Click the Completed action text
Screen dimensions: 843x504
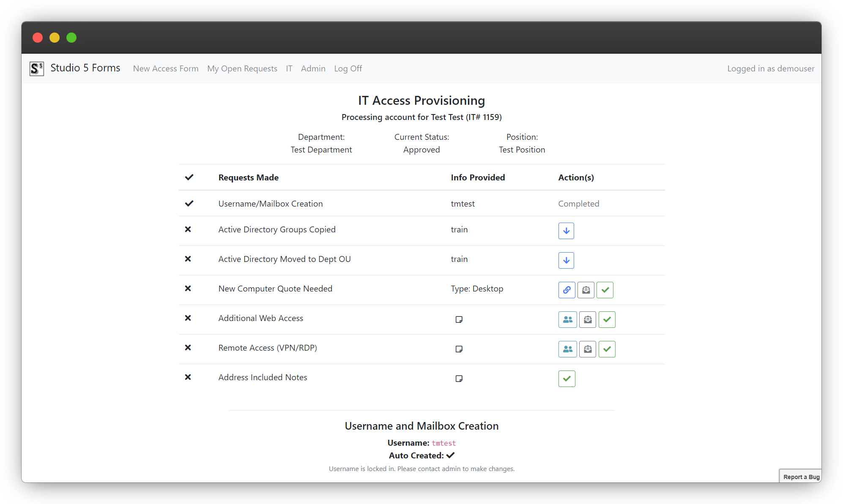(x=579, y=204)
